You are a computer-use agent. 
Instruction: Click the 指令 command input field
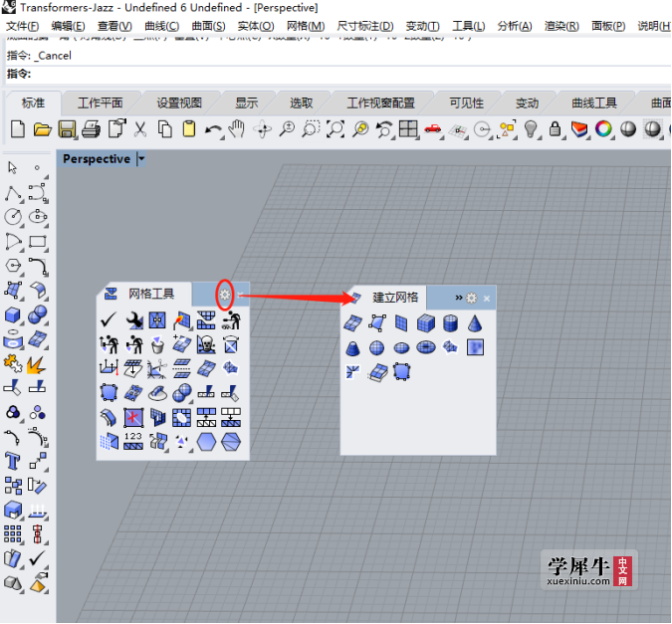click(338, 74)
